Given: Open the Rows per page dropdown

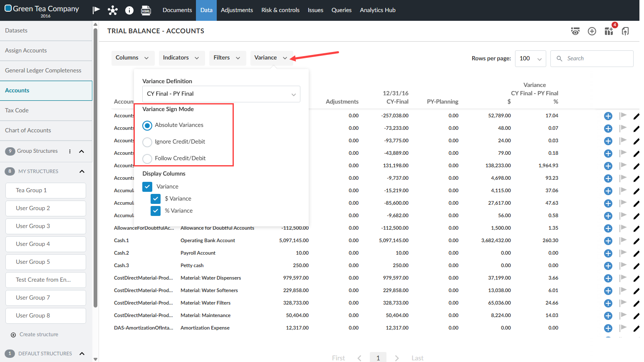Looking at the screenshot, I should (530, 59).
